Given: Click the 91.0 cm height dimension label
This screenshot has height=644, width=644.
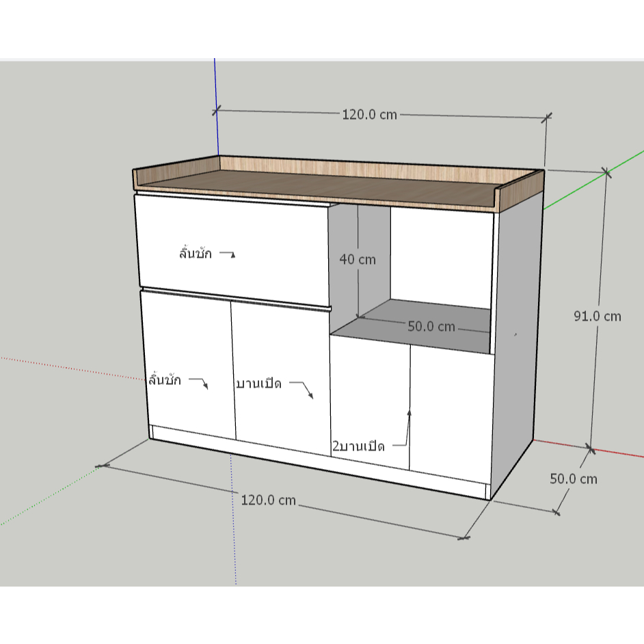Looking at the screenshot, I should [x=598, y=316].
